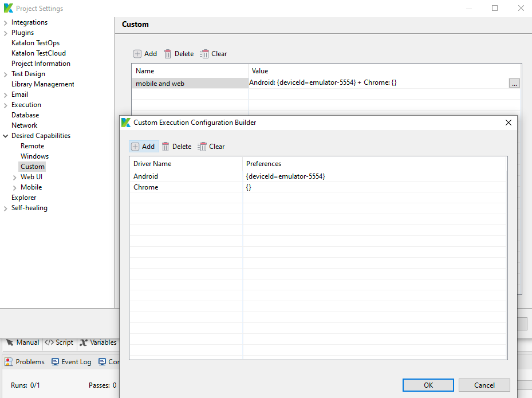Click the ellipsis button for mobile and web value
Image resolution: width=532 pixels, height=398 pixels.
pos(514,84)
